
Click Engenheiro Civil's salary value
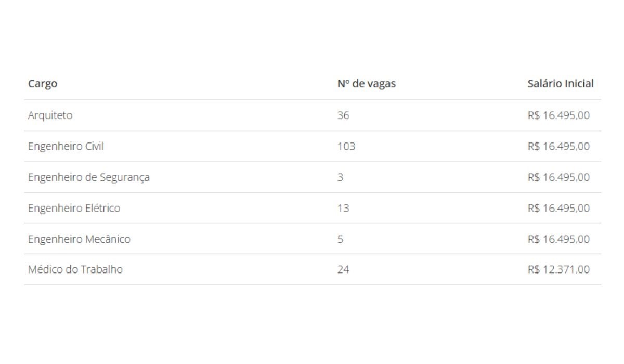click(x=558, y=147)
